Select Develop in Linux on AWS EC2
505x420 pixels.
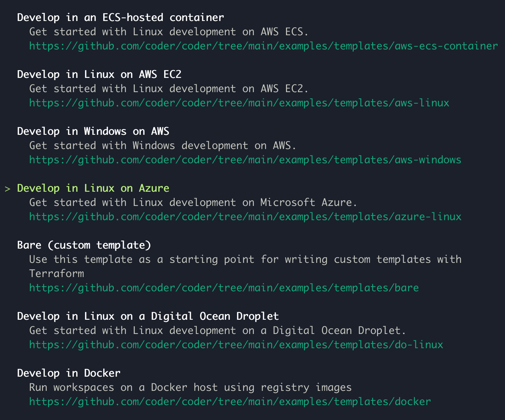click(x=99, y=74)
